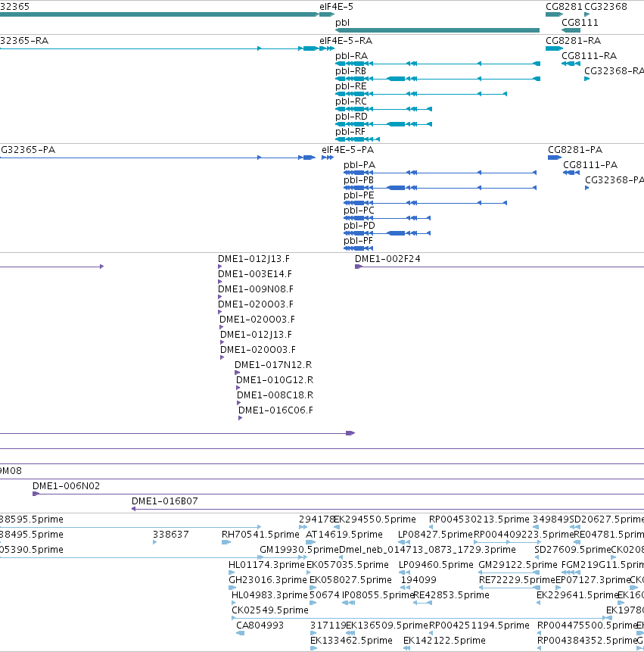Open BAC end DME1-017N12.R
Viewport: 644px width, 652px height.
273,365
